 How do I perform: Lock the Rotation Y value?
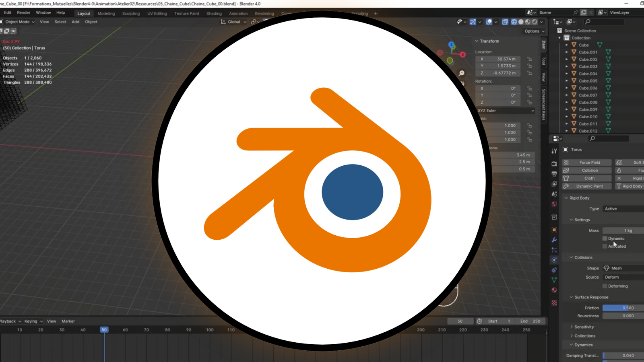(530, 95)
